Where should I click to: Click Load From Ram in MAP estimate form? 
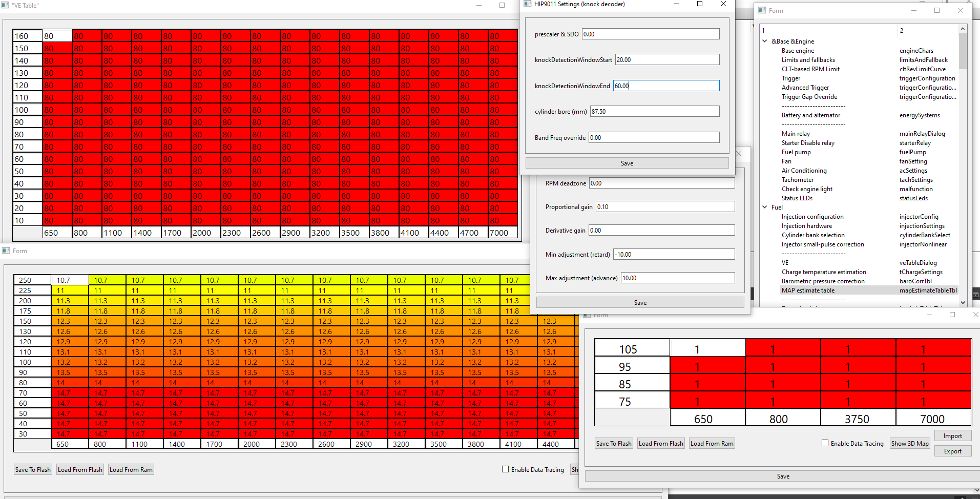[712, 444]
